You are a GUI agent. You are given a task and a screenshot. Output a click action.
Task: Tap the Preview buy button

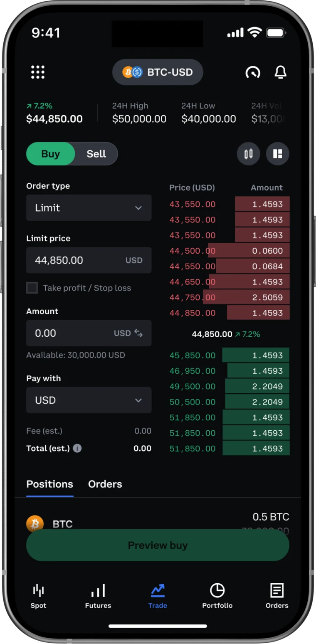click(x=158, y=545)
